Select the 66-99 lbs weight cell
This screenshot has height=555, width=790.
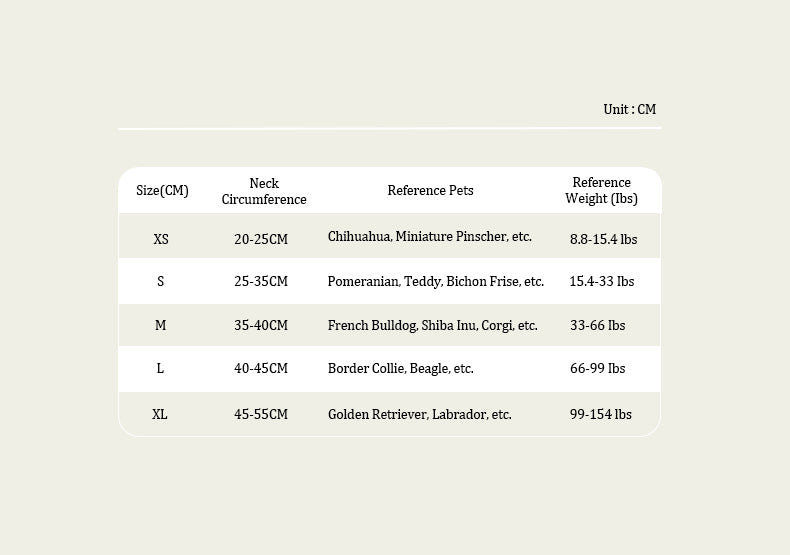point(597,368)
